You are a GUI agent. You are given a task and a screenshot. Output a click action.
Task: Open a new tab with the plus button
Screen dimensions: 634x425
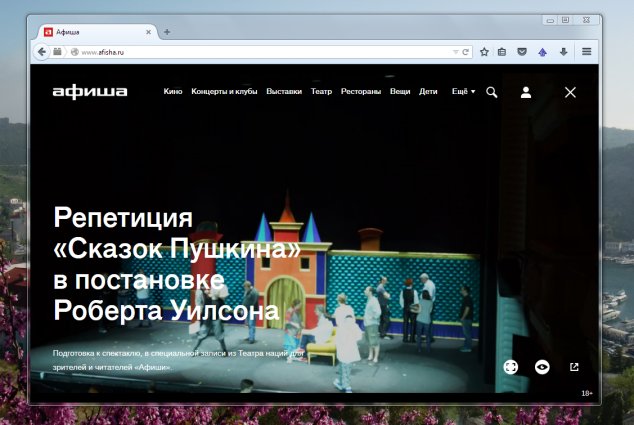pyautogui.click(x=167, y=32)
